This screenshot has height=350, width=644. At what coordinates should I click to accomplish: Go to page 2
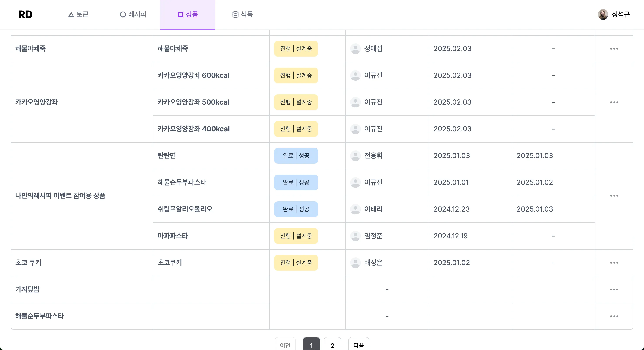(332, 345)
